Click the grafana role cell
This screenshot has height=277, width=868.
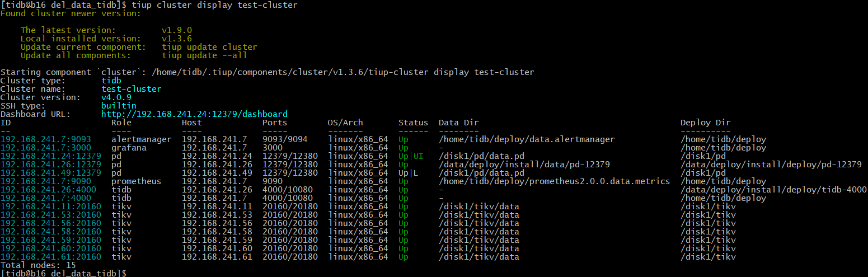pos(129,148)
